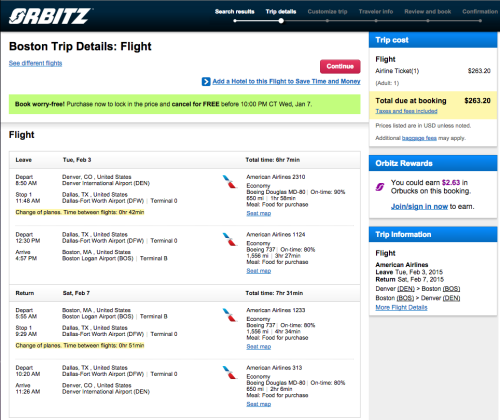Click the blue arrow icon beside Add a Hotel

click(206, 82)
